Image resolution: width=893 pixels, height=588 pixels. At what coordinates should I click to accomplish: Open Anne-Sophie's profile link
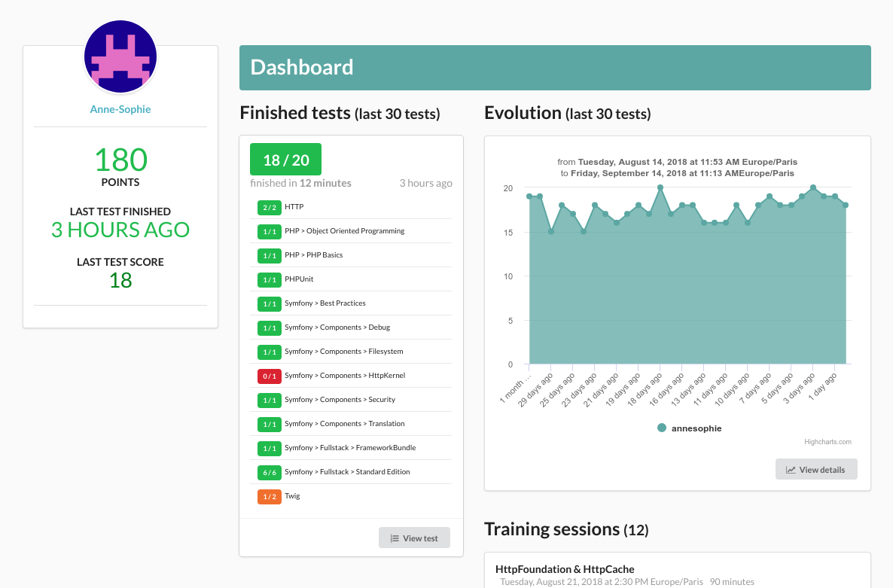[120, 108]
